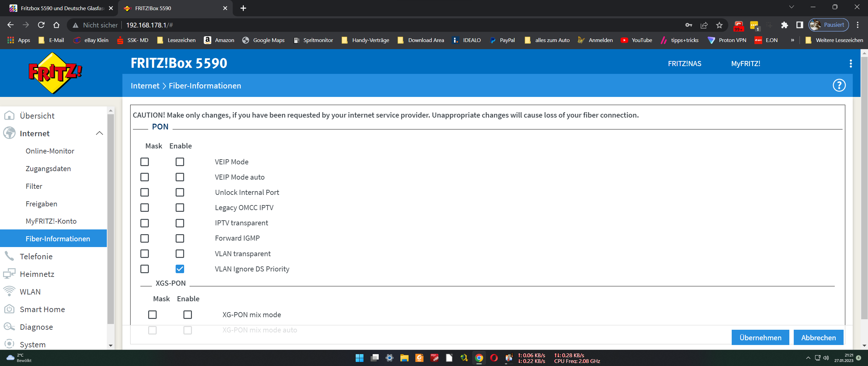Image resolution: width=868 pixels, height=366 pixels.
Task: Click the saved passwords key icon
Action: point(689,25)
